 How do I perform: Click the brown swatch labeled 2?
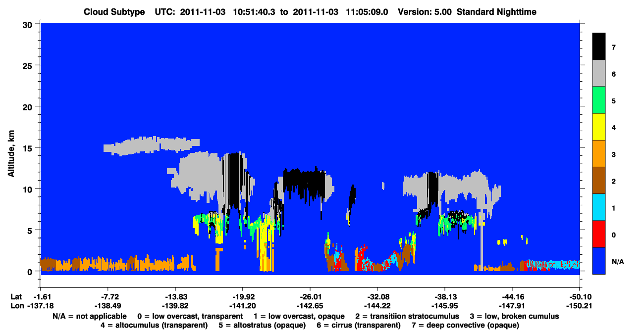599,181
